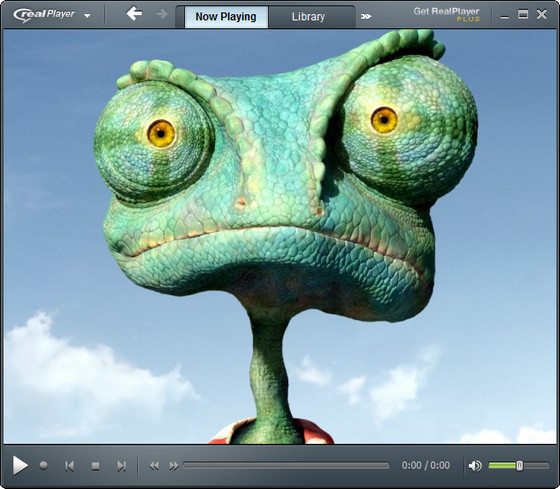The height and width of the screenshot is (489, 560).
Task: Skip to the next clip
Action: (121, 466)
